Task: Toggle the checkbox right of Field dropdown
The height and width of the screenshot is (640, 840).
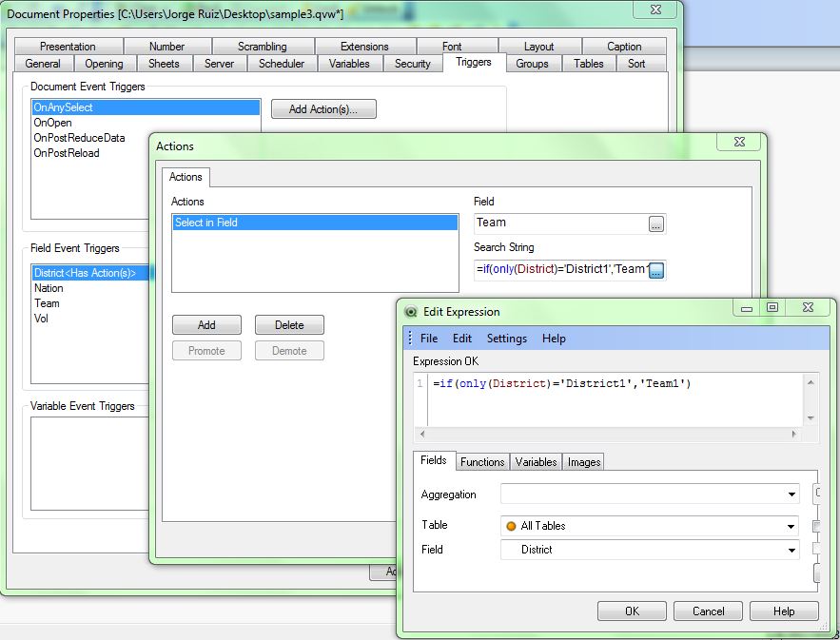Action: pyautogui.click(x=816, y=549)
